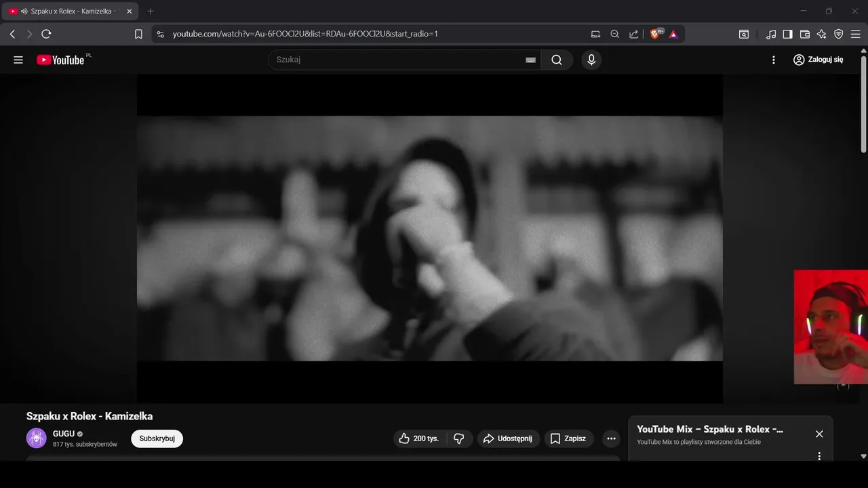Close the YouTube Mix playlist panel
The width and height of the screenshot is (868, 488).
[x=819, y=434]
